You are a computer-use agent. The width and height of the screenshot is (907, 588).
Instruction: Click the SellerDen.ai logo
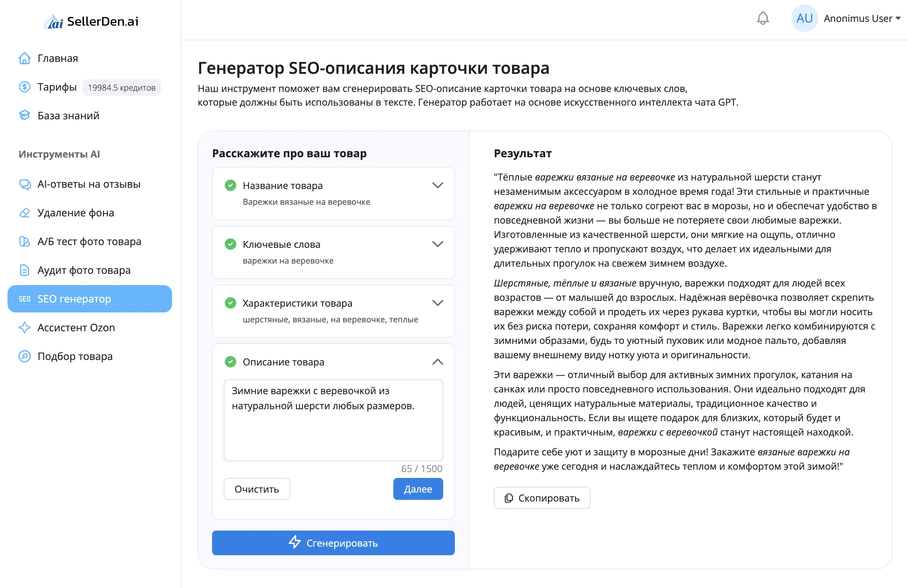tap(90, 21)
